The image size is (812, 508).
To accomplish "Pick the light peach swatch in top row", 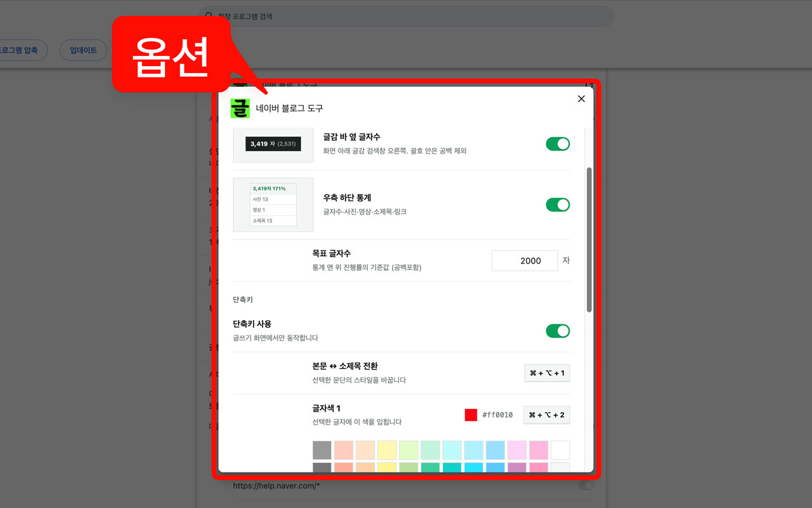I will [x=365, y=450].
